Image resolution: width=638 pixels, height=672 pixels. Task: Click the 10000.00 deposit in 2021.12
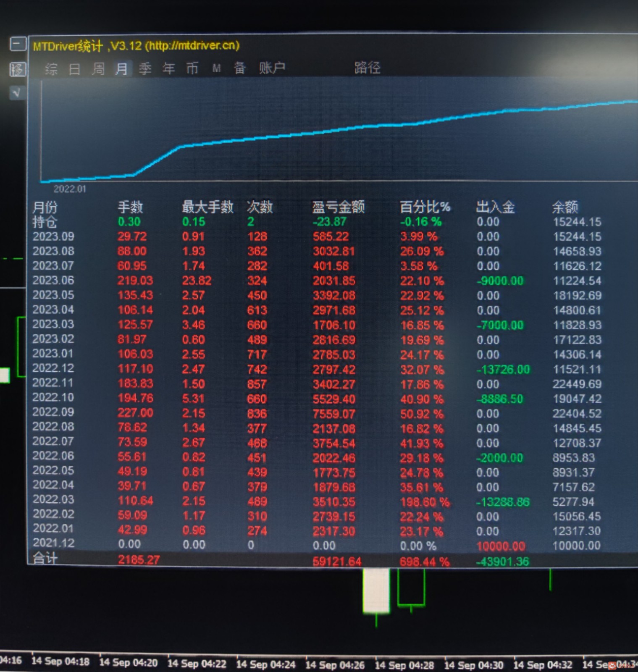coord(501,546)
